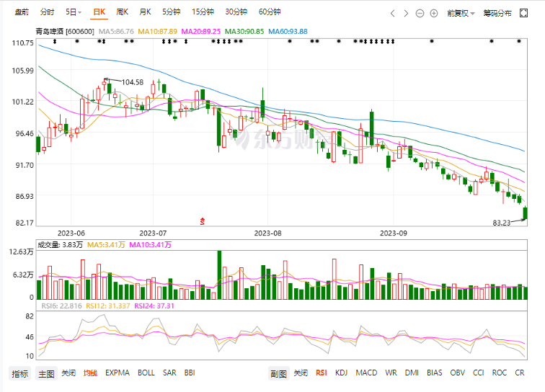Screen dimensions: 545x392
Task: Click MA60:93.88 legend value
Action: point(288,32)
